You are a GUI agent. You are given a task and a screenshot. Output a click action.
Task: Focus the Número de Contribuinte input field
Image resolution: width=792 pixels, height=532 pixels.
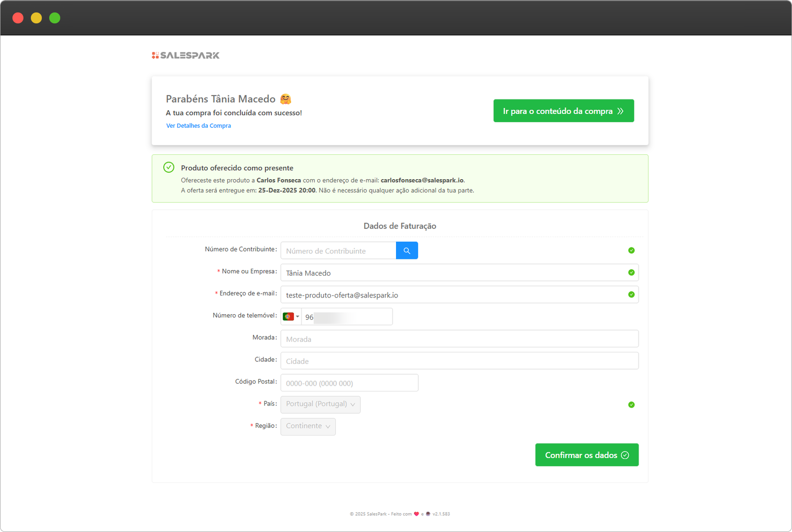tap(339, 251)
